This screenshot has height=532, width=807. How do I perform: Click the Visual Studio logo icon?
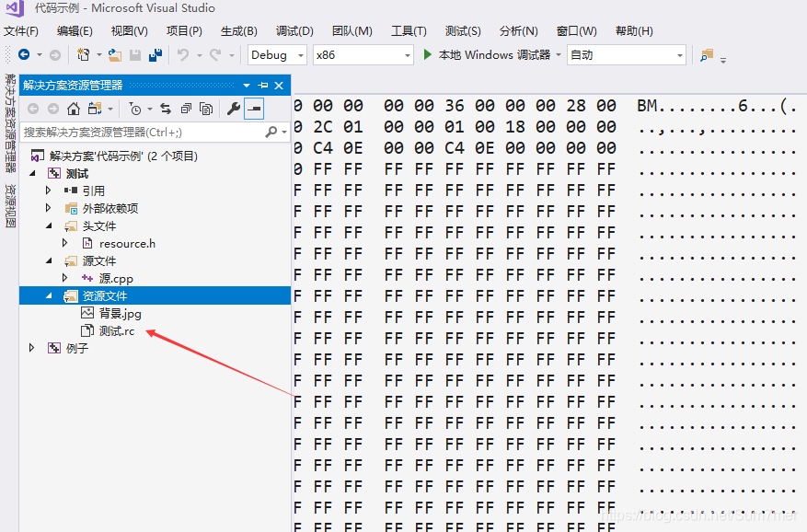pos(15,7)
